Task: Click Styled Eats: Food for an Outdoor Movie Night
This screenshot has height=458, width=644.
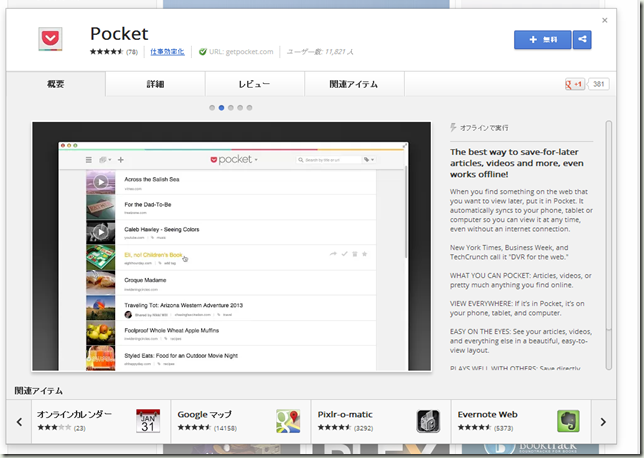Action: tap(181, 356)
